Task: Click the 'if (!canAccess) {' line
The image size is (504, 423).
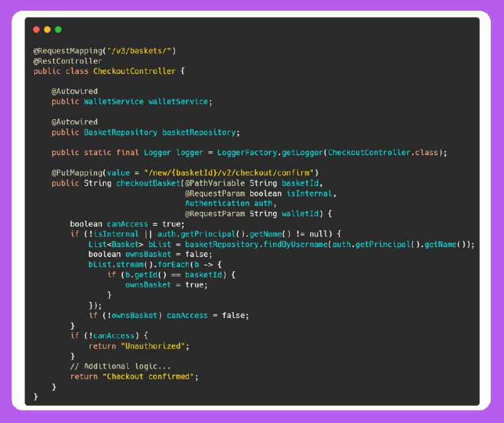Action: pyautogui.click(x=109, y=335)
